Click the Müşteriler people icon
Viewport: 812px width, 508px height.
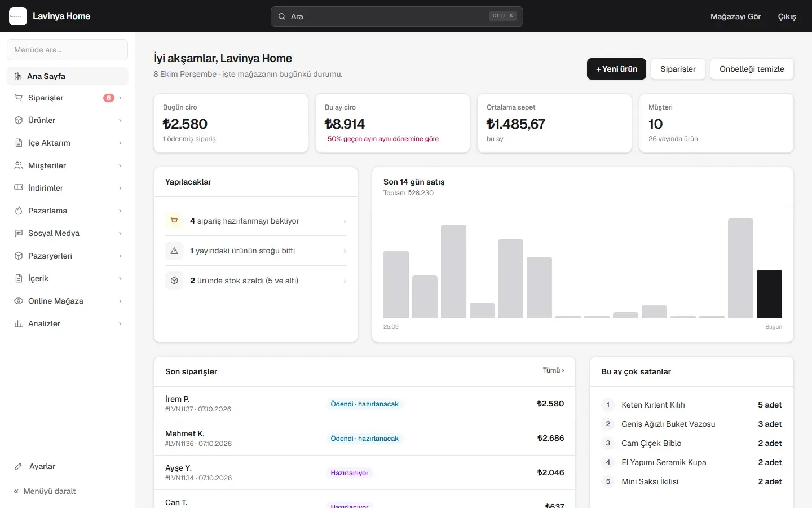pyautogui.click(x=18, y=165)
